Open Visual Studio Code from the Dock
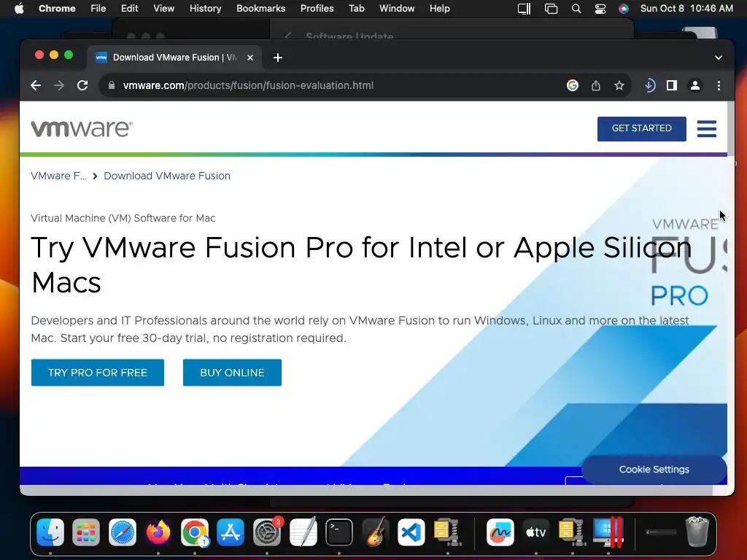Image resolution: width=747 pixels, height=560 pixels. (x=411, y=532)
